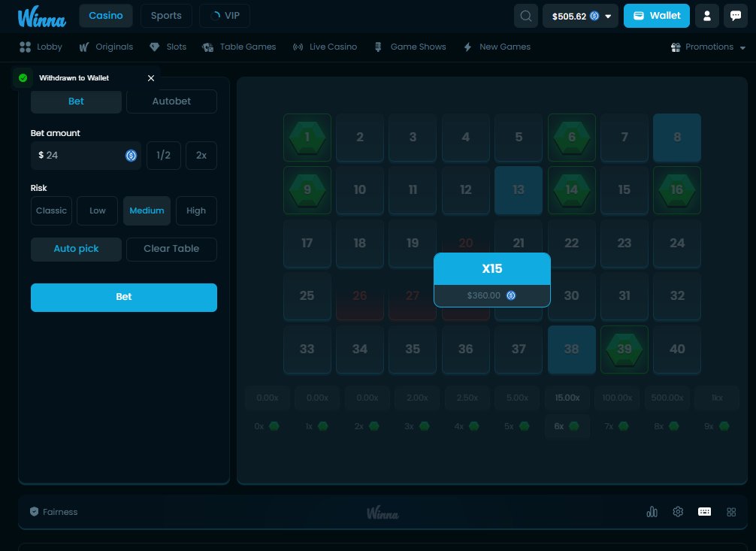Click the Bet amount input field
Screen dimensions: 756x551
[86, 156]
